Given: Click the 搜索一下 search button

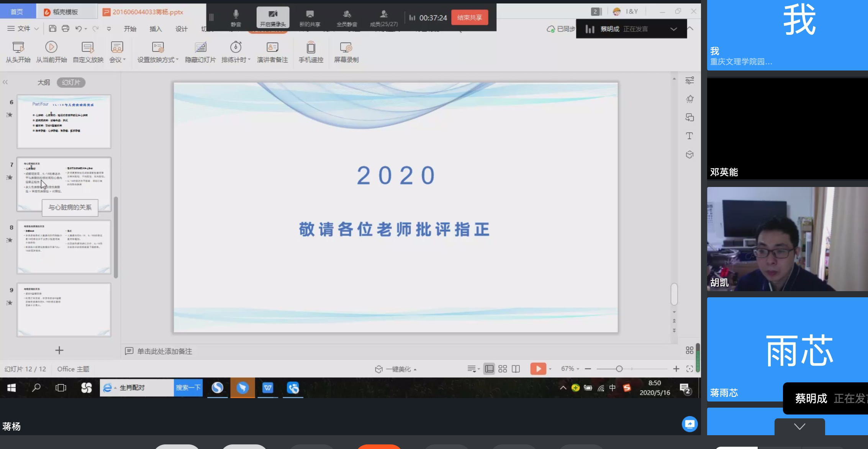Looking at the screenshot, I should click(x=188, y=387).
